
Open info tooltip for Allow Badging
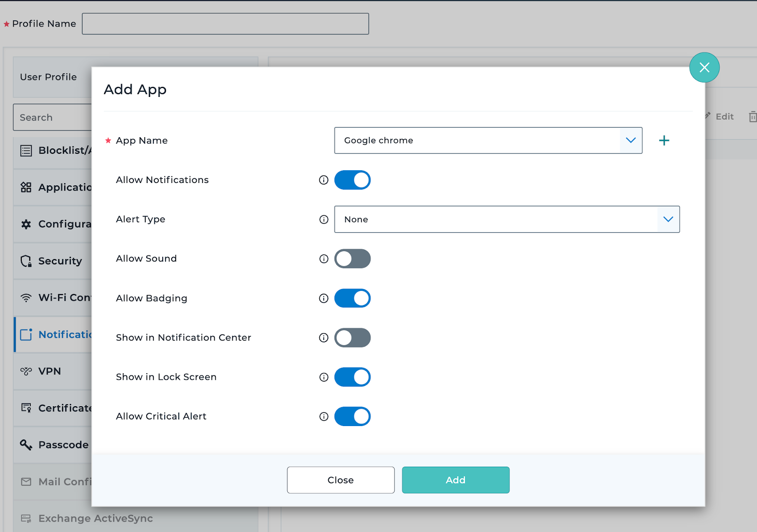tap(324, 298)
